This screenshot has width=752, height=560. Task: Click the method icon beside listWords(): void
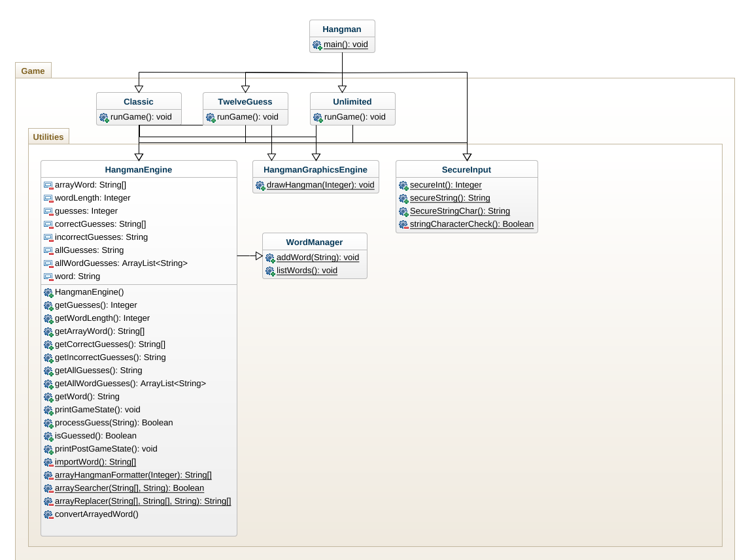270,271
